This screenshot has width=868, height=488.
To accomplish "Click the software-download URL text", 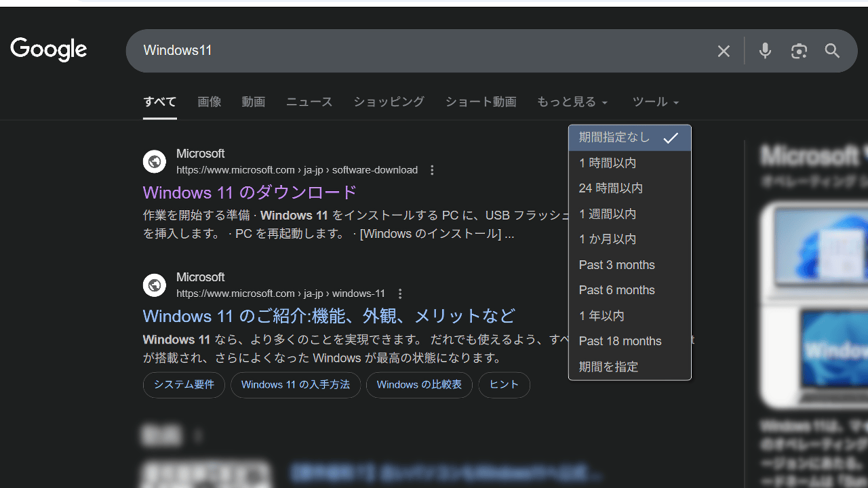I will tap(297, 170).
